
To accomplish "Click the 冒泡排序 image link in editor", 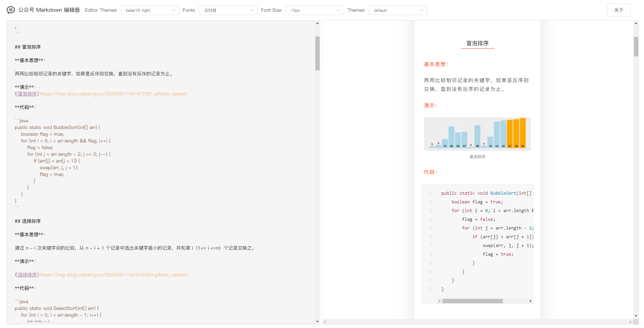I will point(27,94).
